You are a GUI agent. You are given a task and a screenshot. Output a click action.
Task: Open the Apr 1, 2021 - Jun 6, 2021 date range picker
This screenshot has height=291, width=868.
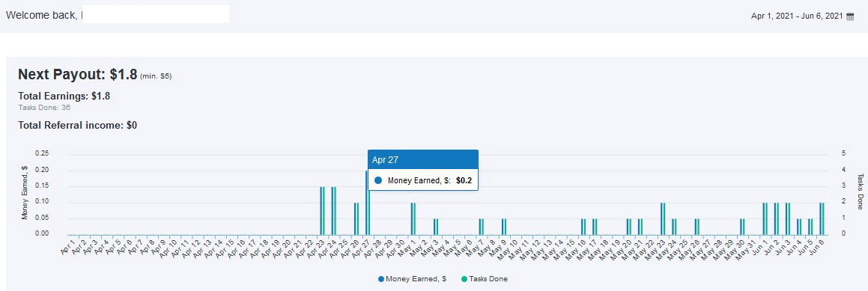tap(797, 16)
